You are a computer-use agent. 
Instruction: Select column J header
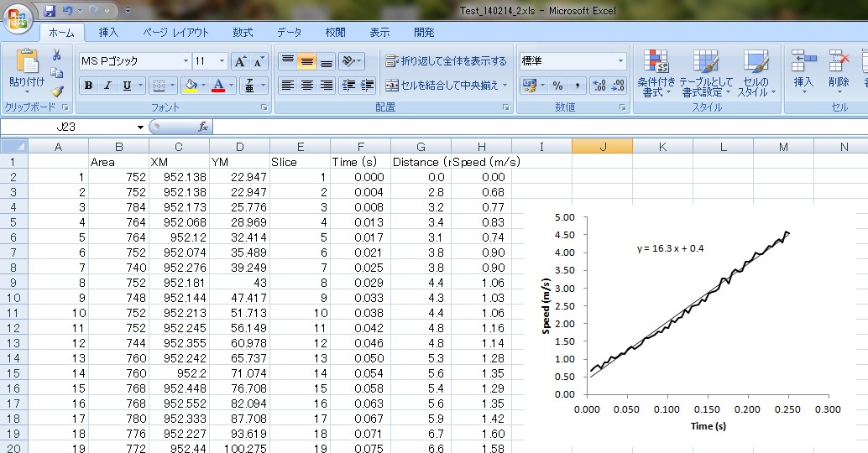point(602,147)
